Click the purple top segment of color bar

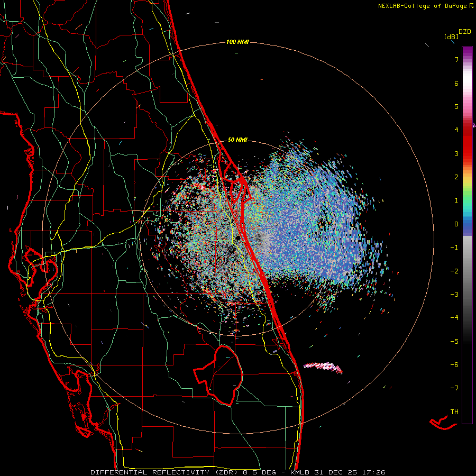coord(467,52)
